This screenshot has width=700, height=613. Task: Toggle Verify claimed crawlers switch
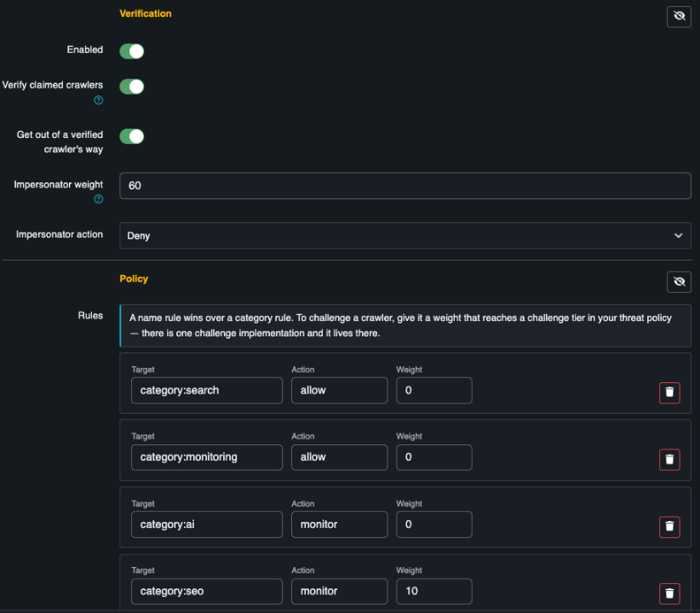(x=132, y=86)
